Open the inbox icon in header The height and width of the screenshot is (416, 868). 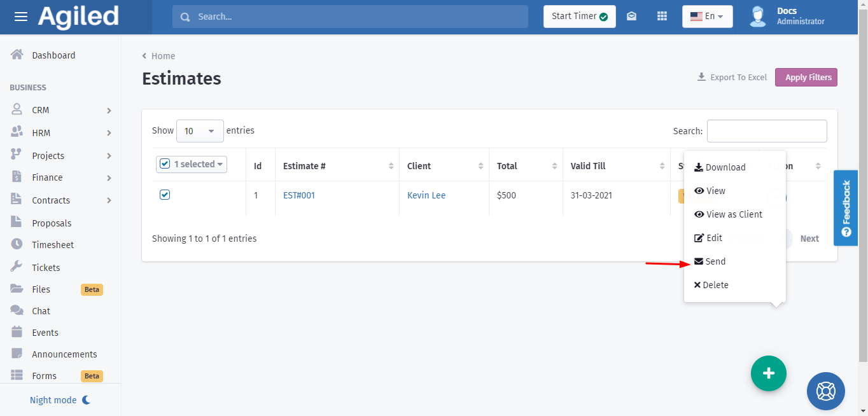(x=631, y=17)
